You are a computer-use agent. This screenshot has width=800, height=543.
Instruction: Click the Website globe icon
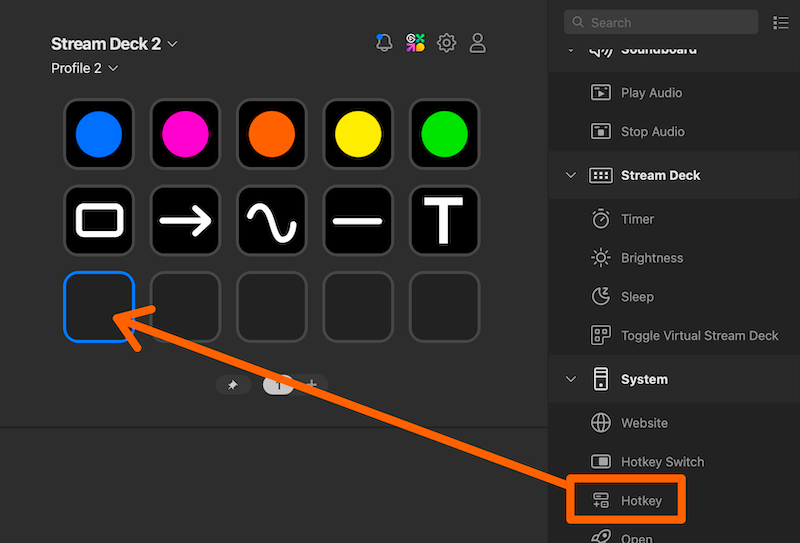tap(601, 423)
